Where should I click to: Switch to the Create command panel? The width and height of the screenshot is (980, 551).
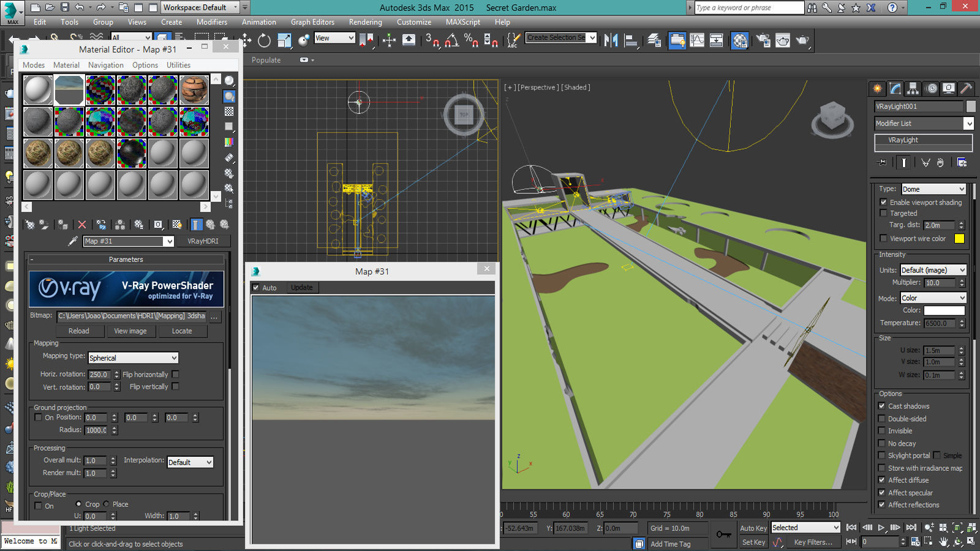[878, 88]
